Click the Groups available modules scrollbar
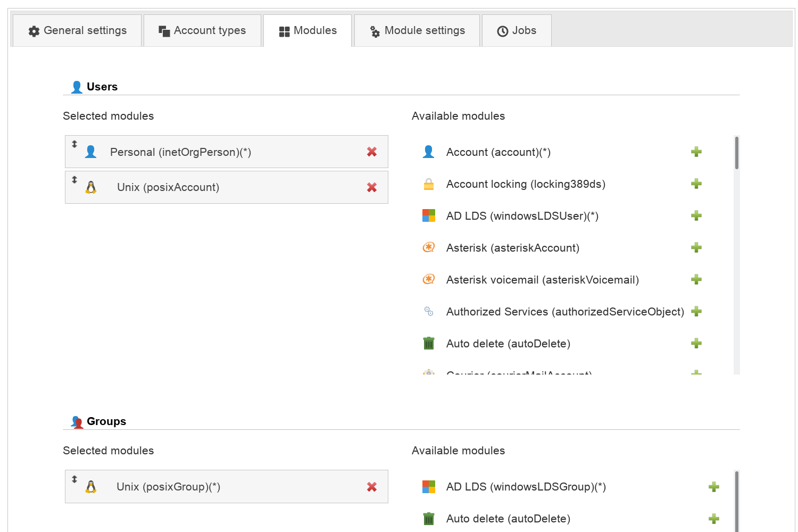This screenshot has height=532, width=798. coord(737,501)
